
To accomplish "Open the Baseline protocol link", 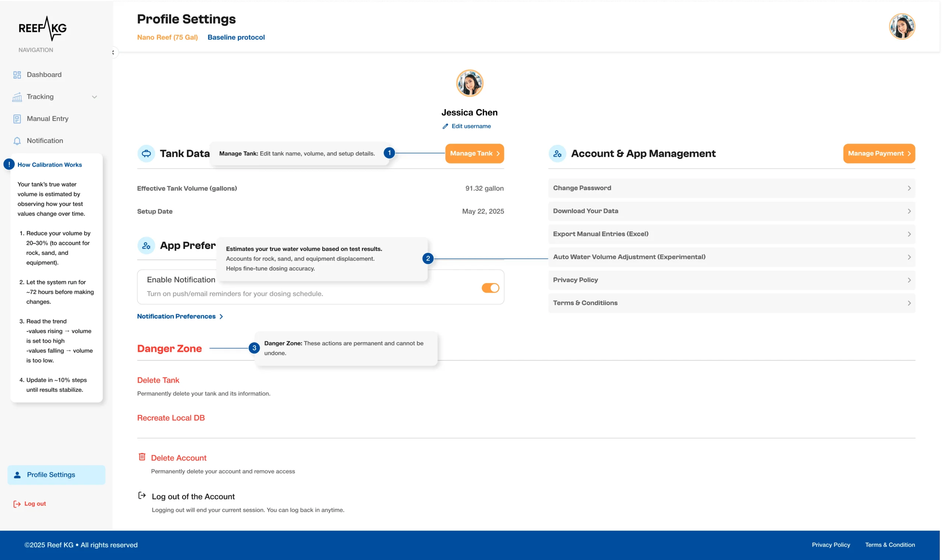I will (236, 38).
